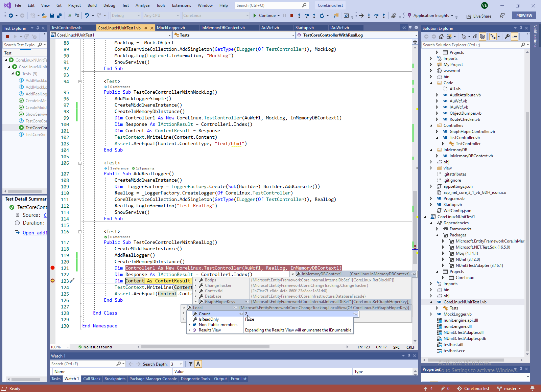541x392 pixels.
Task: Toggle the match case A button in Watch
Action: pyautogui.click(x=198, y=364)
